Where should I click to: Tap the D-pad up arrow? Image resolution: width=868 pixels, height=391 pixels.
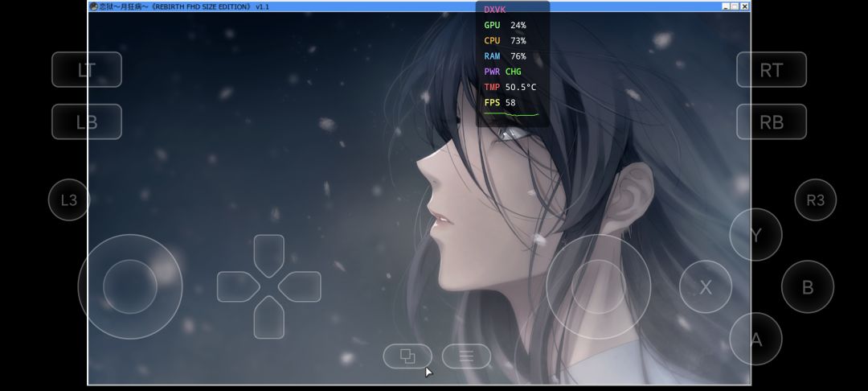(269, 255)
